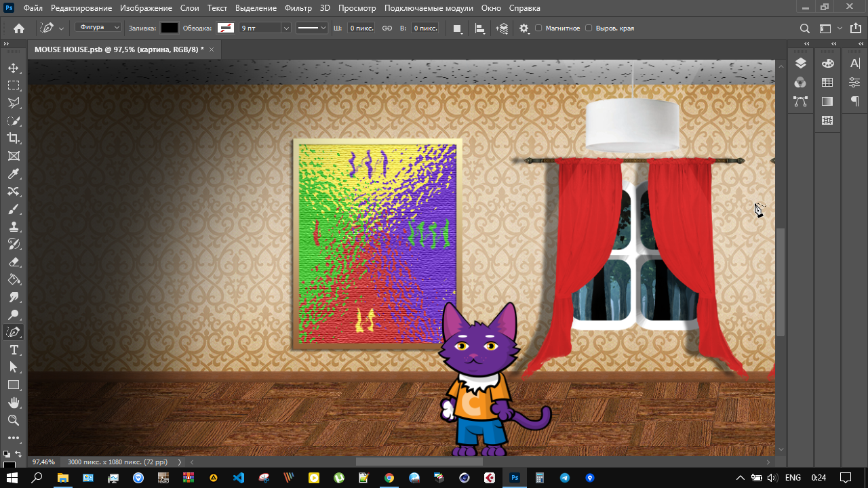Open the Фигура mode dropdown
The width and height of the screenshot is (868, 488).
point(98,28)
